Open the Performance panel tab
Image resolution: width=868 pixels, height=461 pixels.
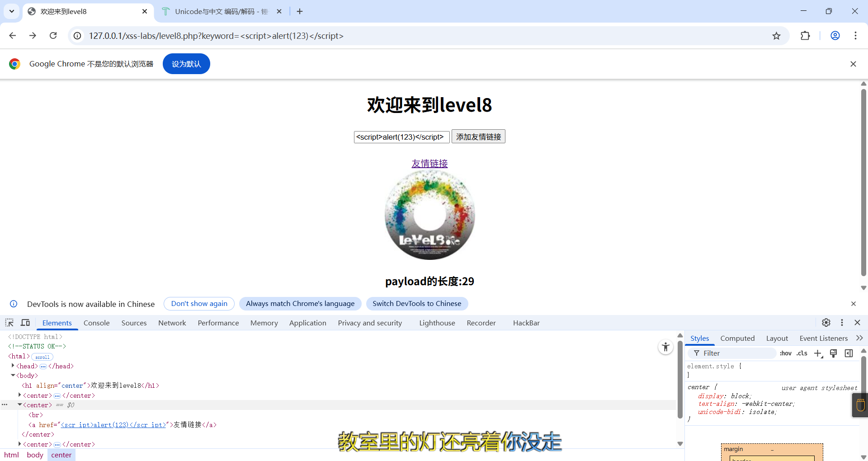218,323
